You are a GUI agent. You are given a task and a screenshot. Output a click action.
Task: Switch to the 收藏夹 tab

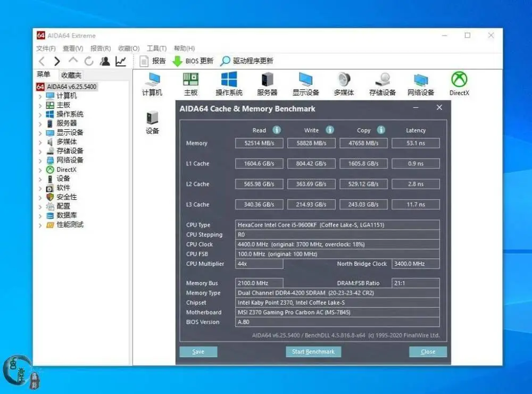coord(71,76)
